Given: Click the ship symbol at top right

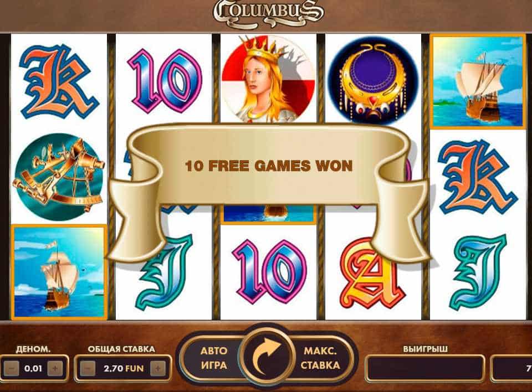Looking at the screenshot, I should pos(478,82).
